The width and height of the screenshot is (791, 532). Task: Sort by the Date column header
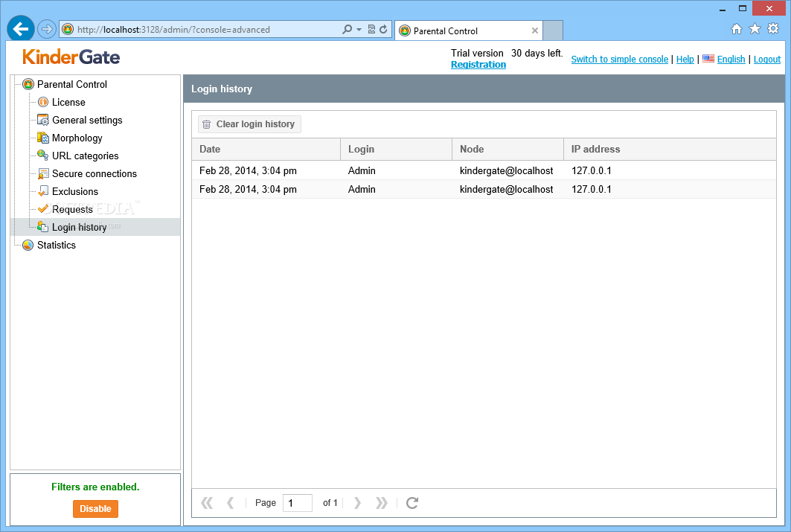pyautogui.click(x=266, y=150)
